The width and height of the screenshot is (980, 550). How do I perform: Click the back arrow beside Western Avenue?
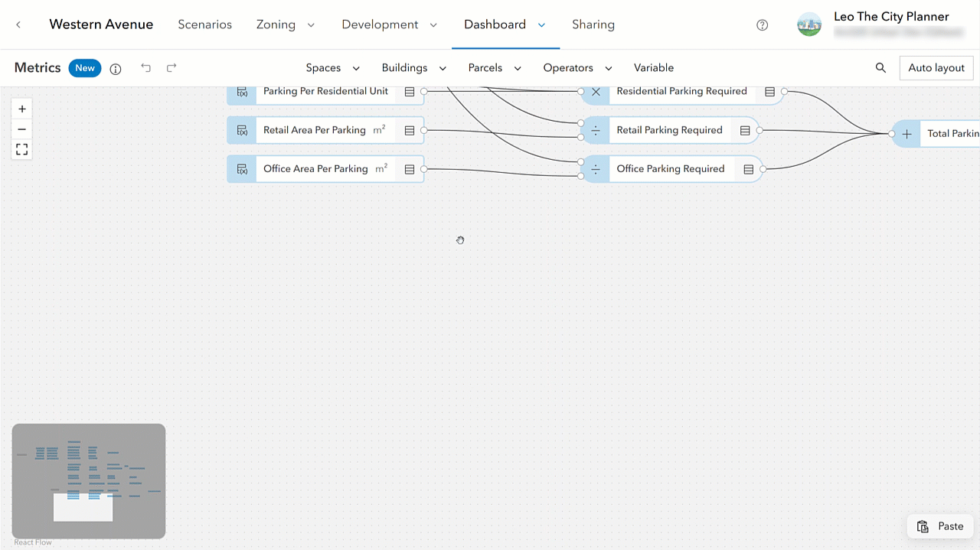pos(18,24)
